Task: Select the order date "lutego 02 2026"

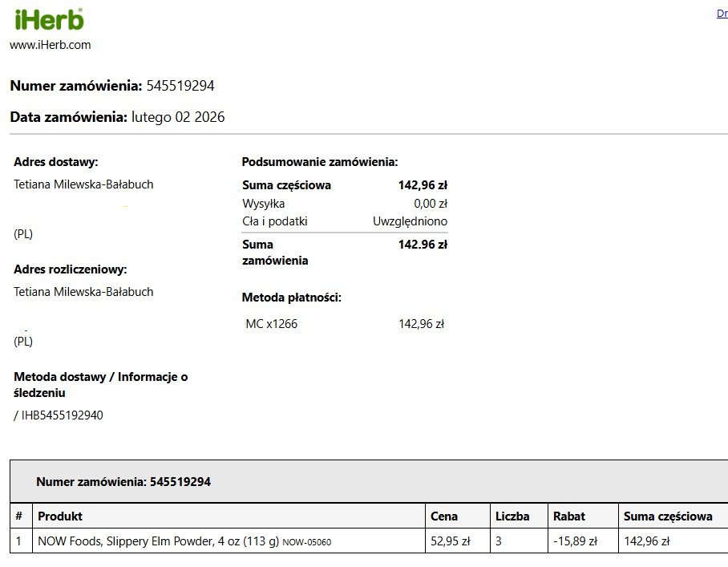Action: [178, 117]
